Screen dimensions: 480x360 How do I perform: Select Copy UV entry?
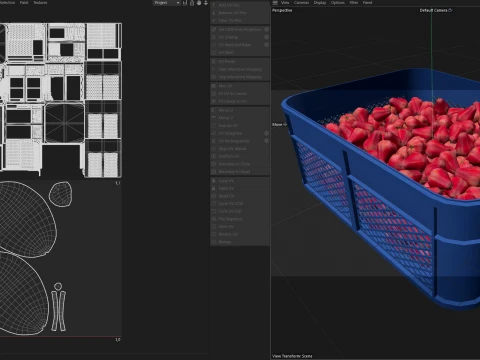tap(240, 181)
